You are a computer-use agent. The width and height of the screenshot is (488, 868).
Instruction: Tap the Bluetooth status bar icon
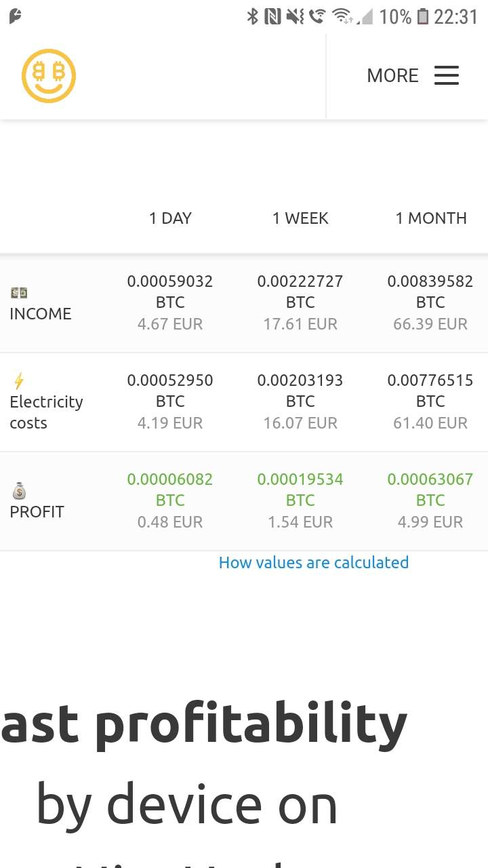point(253,16)
